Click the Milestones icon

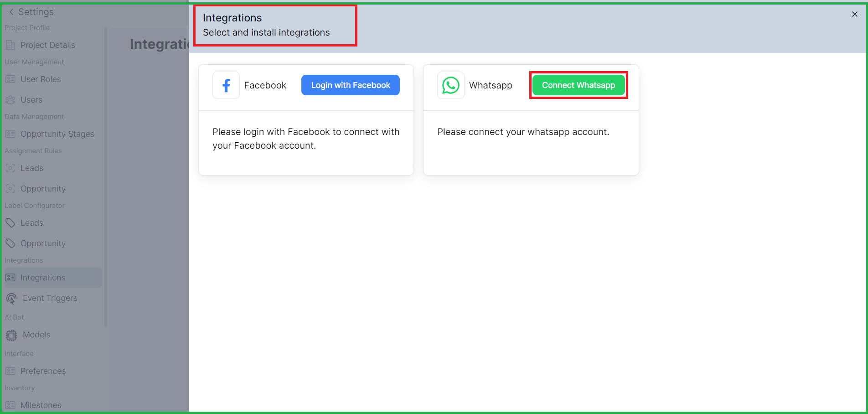point(10,405)
